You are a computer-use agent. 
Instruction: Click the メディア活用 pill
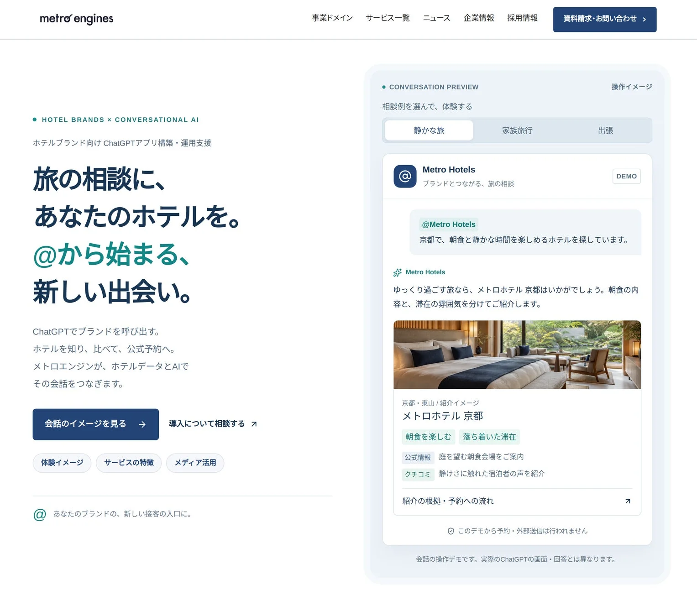coord(195,463)
